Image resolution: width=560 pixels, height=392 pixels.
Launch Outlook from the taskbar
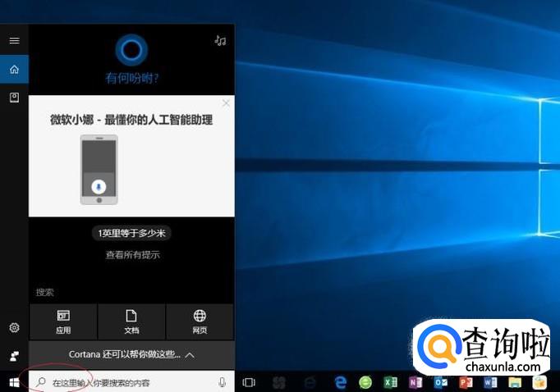(441, 382)
